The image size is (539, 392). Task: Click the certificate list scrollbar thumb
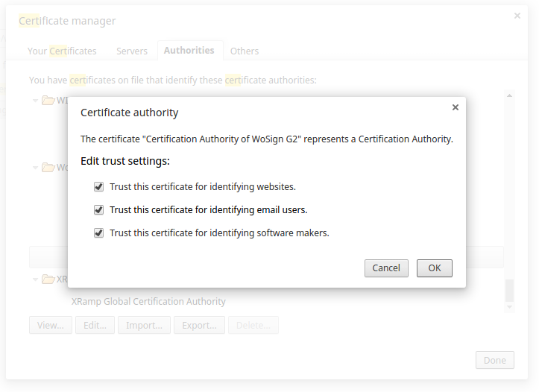(510, 289)
